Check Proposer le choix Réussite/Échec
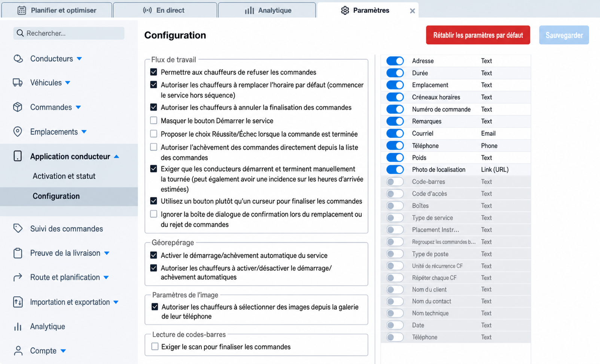This screenshot has height=364, width=600. coord(153,134)
